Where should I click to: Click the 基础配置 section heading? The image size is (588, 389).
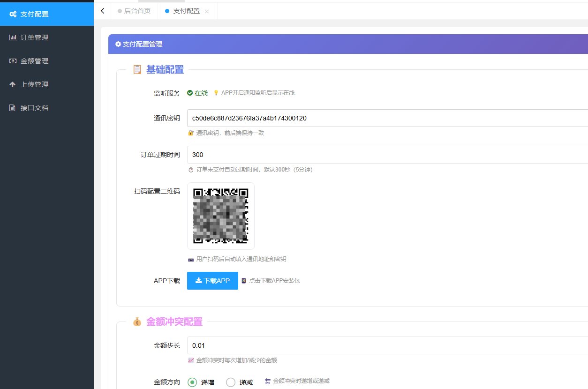coord(165,70)
